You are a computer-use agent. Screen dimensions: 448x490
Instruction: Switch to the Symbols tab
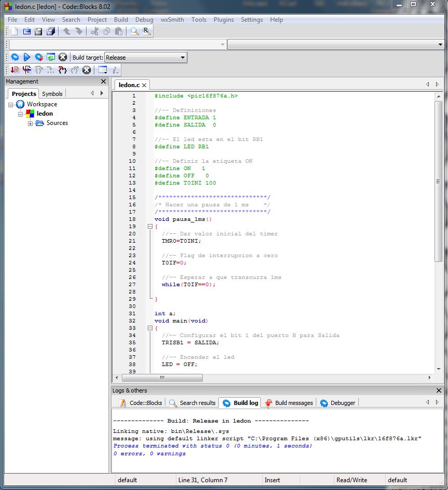pos(52,94)
